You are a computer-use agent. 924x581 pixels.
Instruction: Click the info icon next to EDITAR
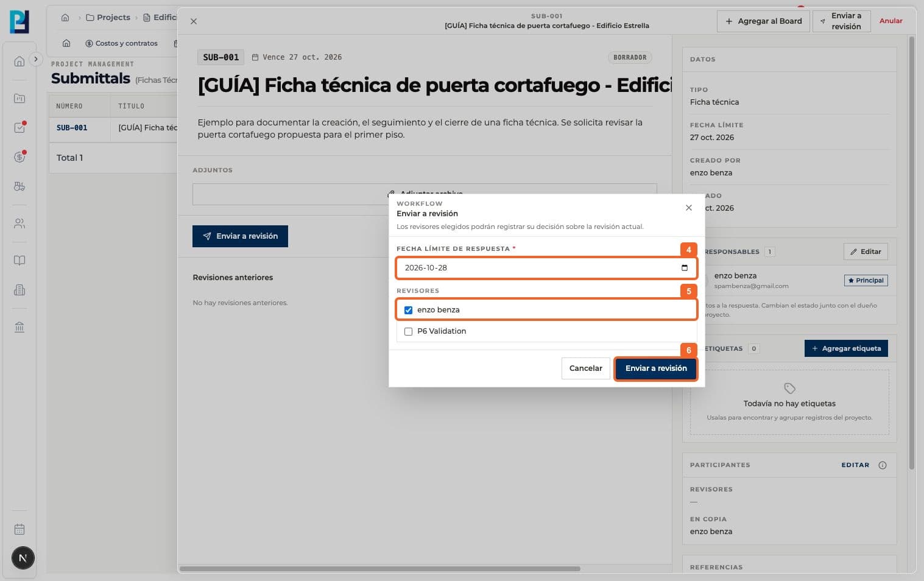[x=883, y=465]
